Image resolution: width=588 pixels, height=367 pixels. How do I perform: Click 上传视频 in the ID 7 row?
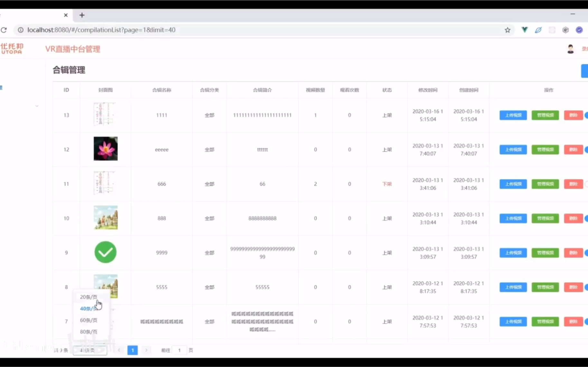coord(513,322)
